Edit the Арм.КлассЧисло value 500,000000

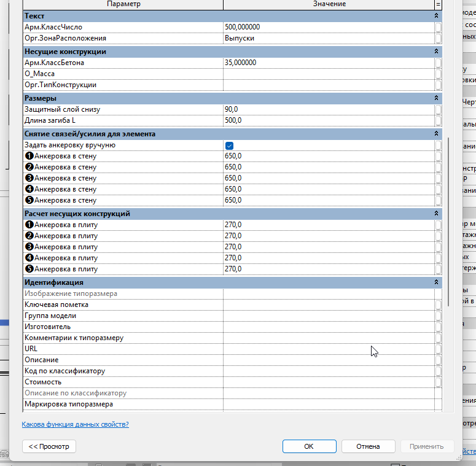click(x=329, y=27)
